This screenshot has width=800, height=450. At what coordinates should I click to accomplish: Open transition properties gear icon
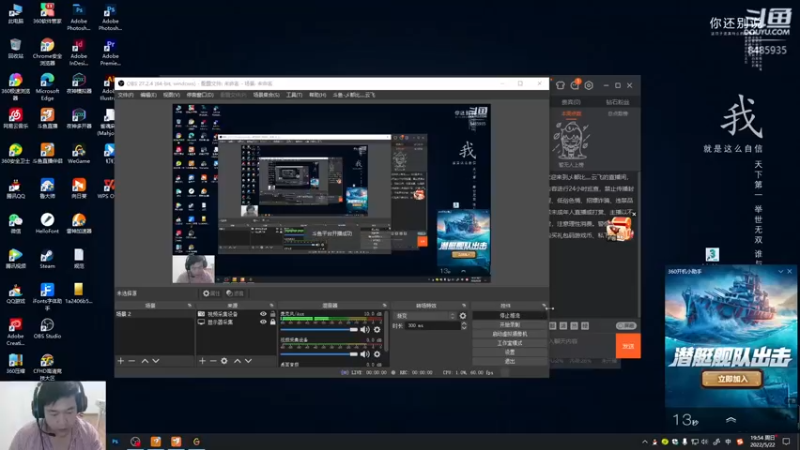[463, 316]
